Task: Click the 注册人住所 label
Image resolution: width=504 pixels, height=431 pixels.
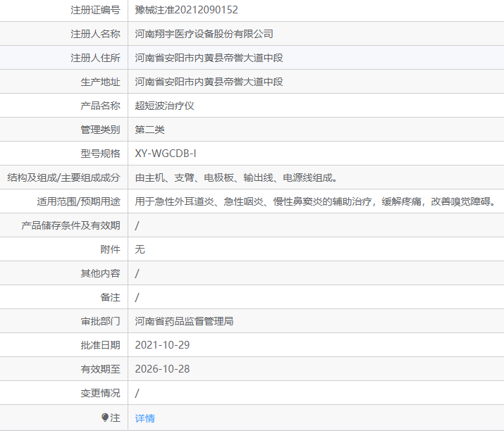Action: [x=95, y=58]
